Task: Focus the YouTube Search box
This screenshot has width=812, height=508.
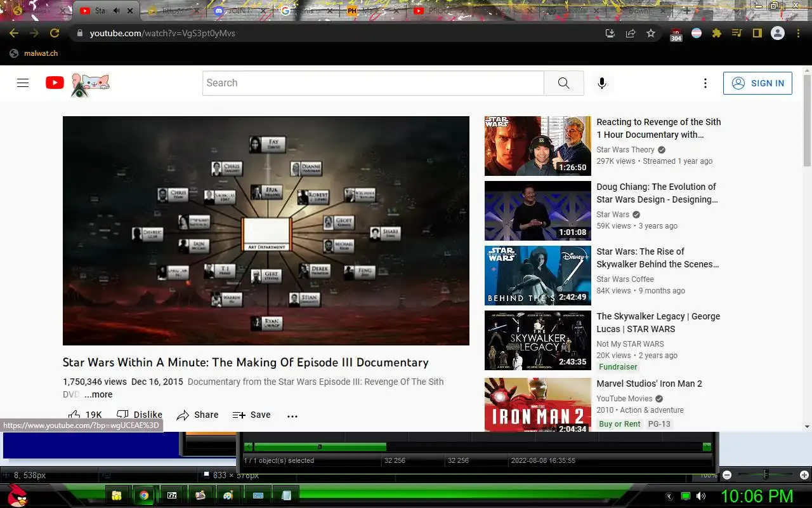Action: (x=373, y=83)
